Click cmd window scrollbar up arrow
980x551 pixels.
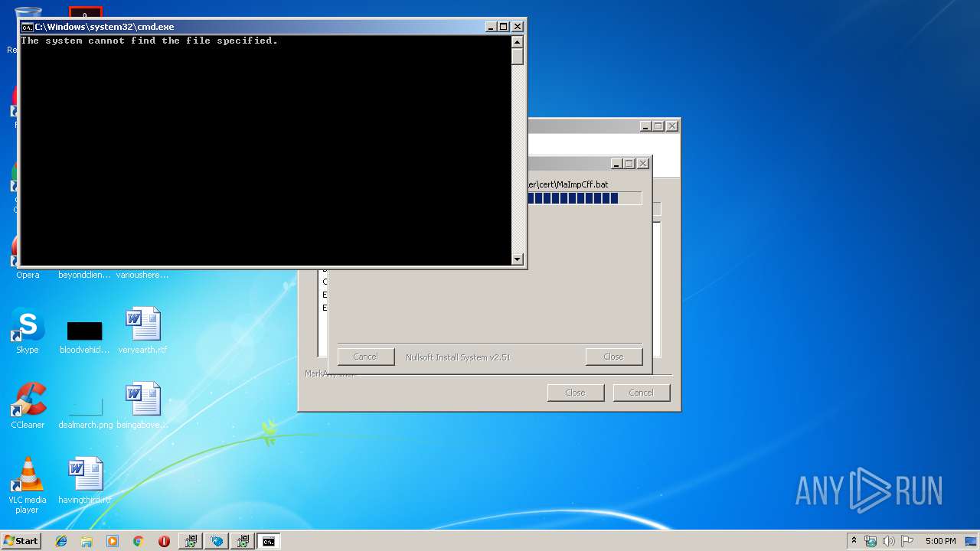[x=518, y=41]
